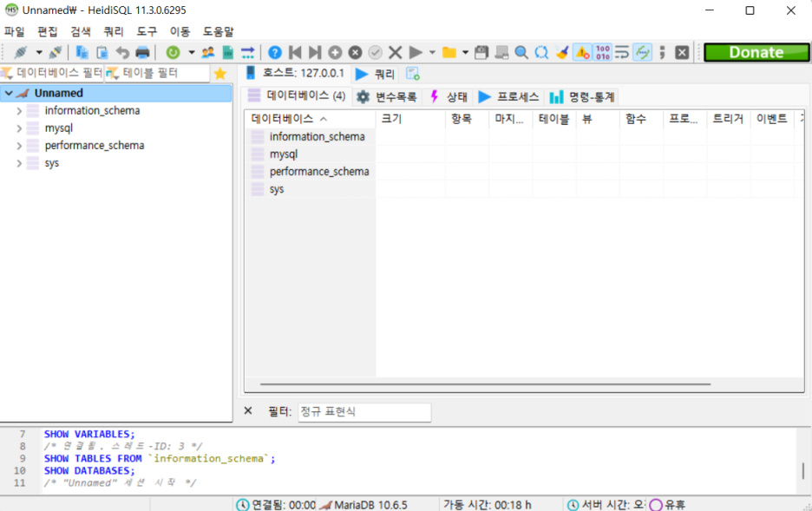Click the green Refresh icon
The height and width of the screenshot is (511, 812).
[x=173, y=52]
